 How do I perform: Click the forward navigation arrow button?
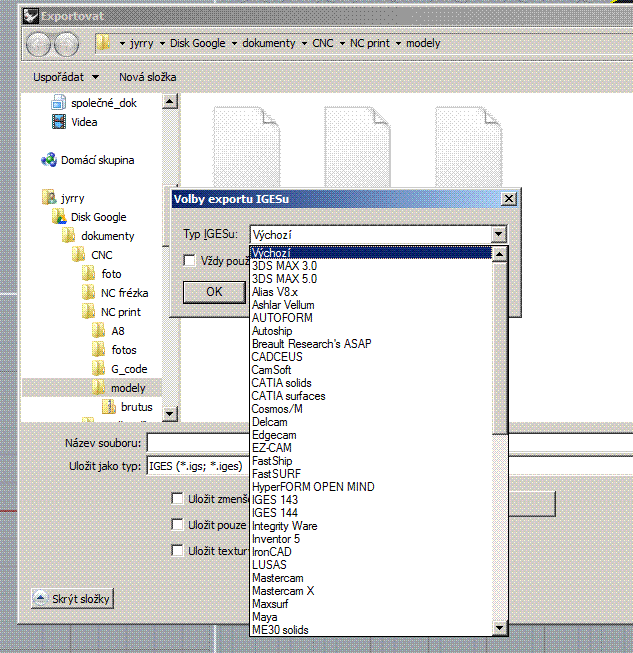(67, 44)
